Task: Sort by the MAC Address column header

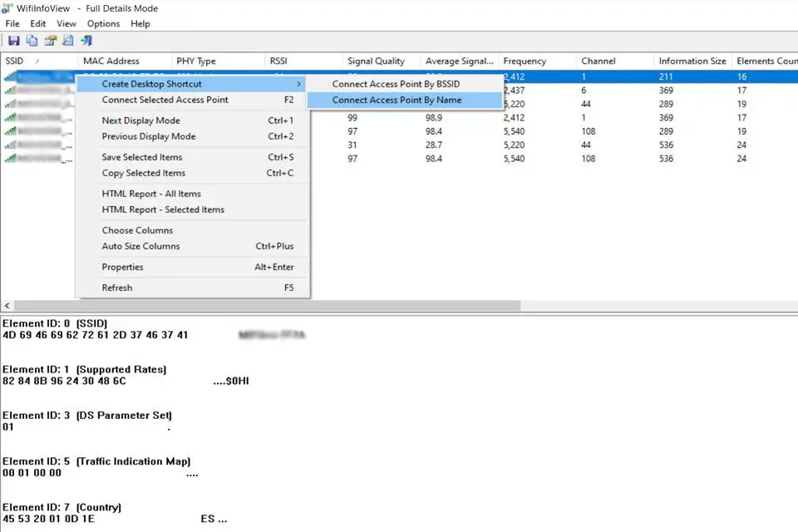Action: pos(125,61)
